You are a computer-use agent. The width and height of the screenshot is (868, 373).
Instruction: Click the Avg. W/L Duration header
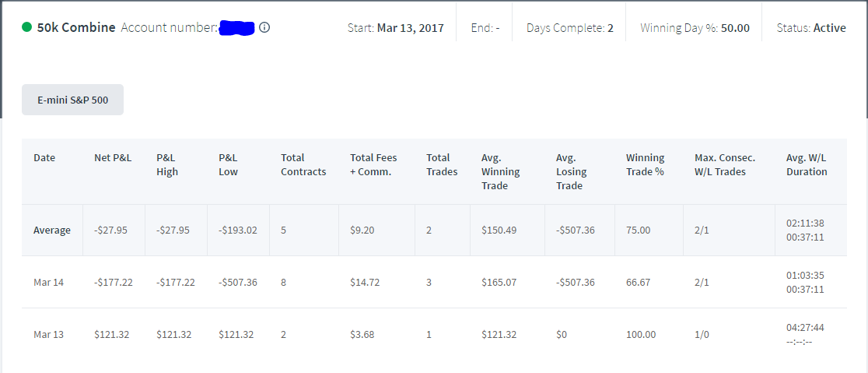[x=807, y=164]
